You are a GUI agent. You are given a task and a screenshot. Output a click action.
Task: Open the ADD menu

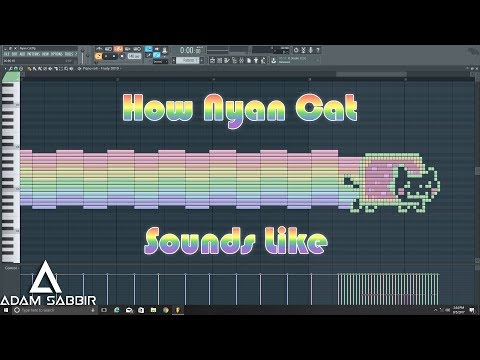(x=22, y=54)
